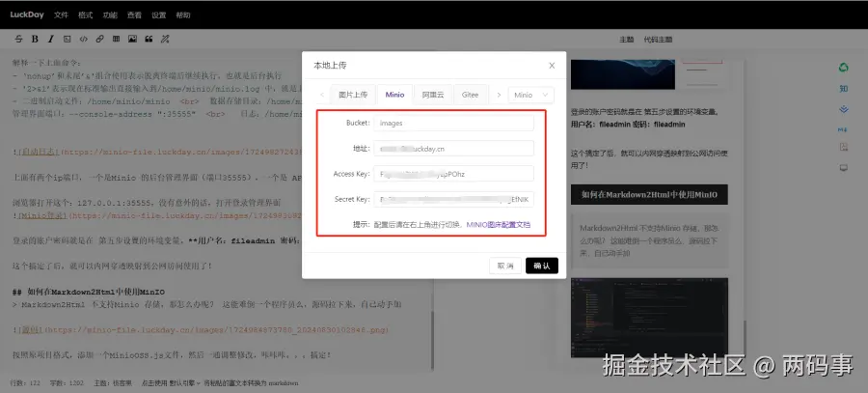
Task: Open the Minio image host dropdown
Action: tap(530, 95)
